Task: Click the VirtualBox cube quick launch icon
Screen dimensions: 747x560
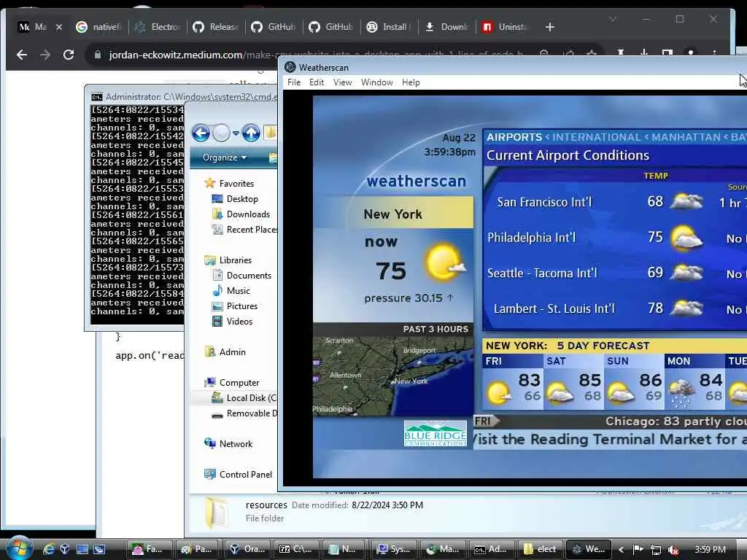Action: pyautogui.click(x=65, y=549)
